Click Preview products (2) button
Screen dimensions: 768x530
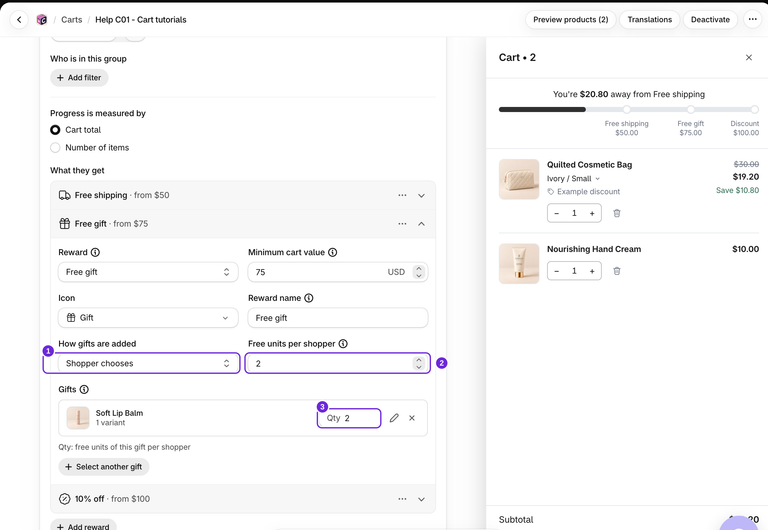571,20
